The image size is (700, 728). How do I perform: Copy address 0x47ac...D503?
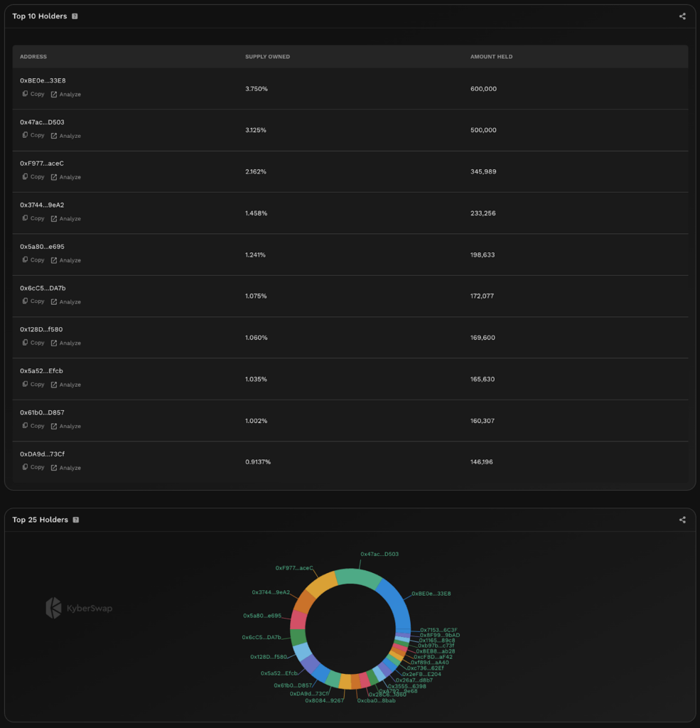point(33,135)
